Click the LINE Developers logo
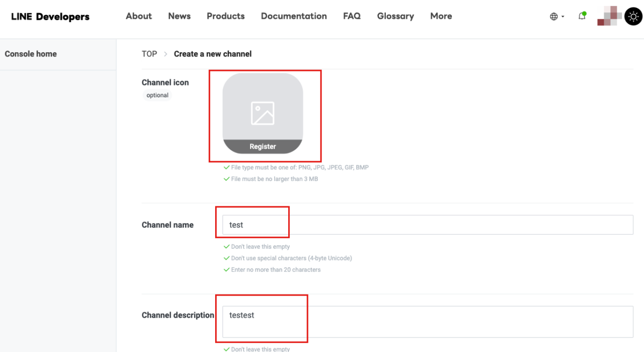This screenshot has width=644, height=352. click(x=50, y=17)
